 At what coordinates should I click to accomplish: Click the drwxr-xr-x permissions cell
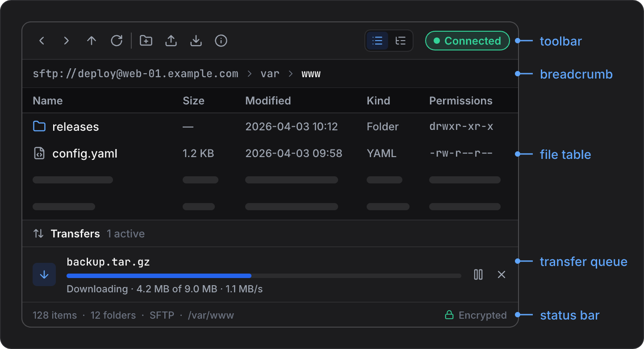(461, 127)
